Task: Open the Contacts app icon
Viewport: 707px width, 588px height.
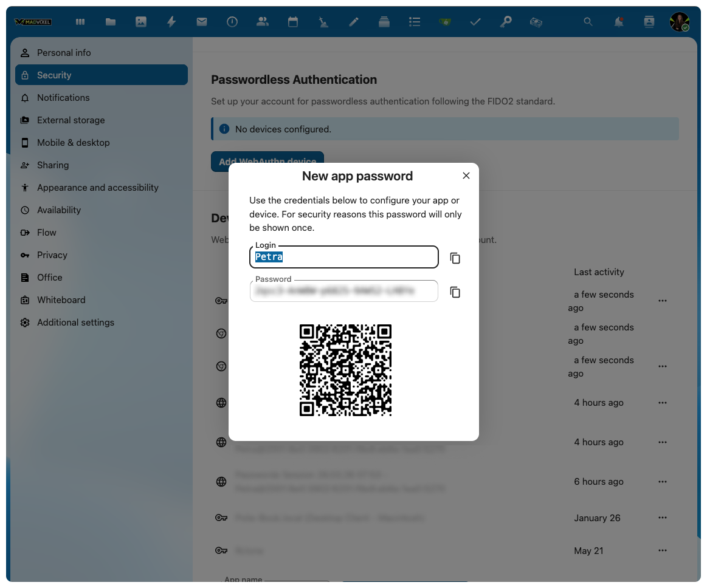Action: [x=263, y=22]
